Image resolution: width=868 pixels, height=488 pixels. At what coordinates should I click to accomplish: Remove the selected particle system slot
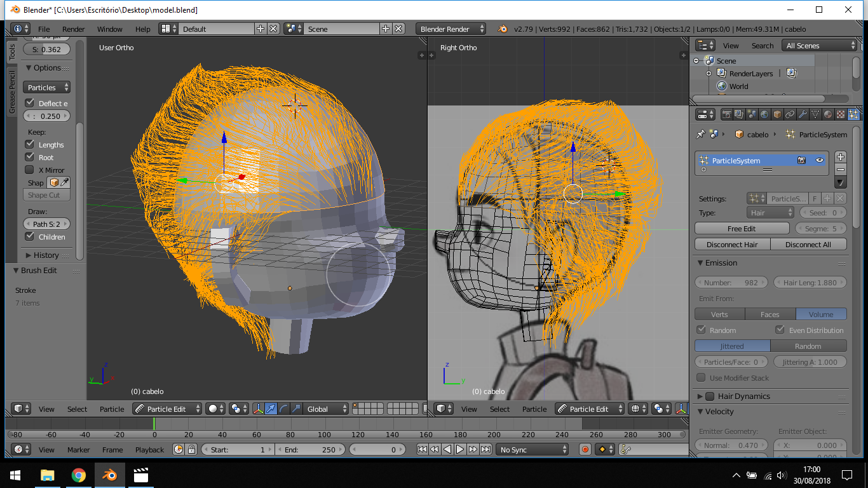pyautogui.click(x=840, y=169)
